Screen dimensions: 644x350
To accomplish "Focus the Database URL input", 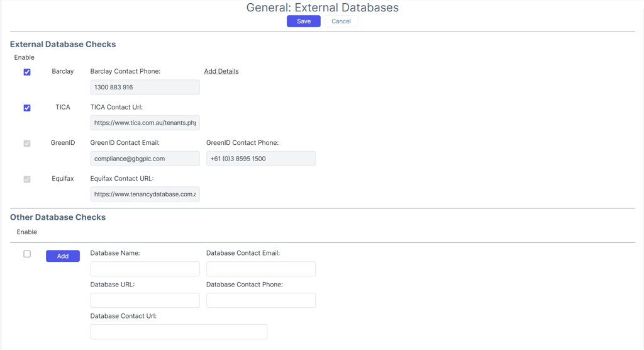I will pos(145,300).
